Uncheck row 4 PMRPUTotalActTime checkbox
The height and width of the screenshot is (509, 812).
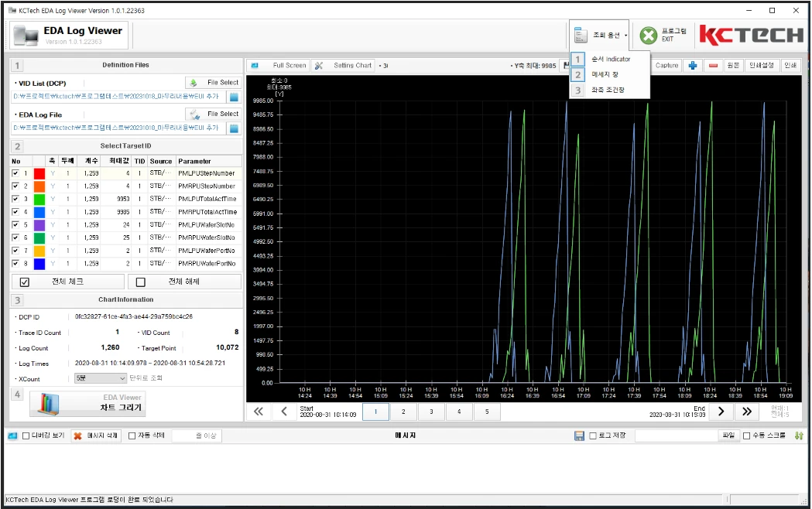15,212
